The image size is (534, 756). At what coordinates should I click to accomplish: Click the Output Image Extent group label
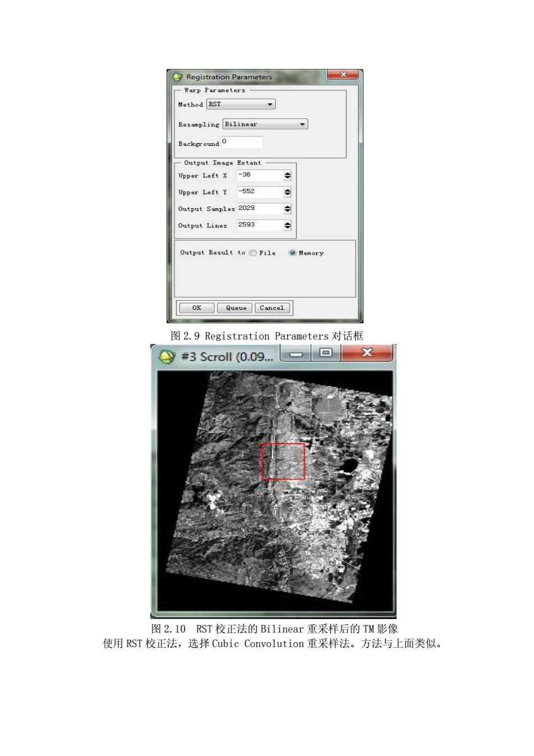click(223, 163)
